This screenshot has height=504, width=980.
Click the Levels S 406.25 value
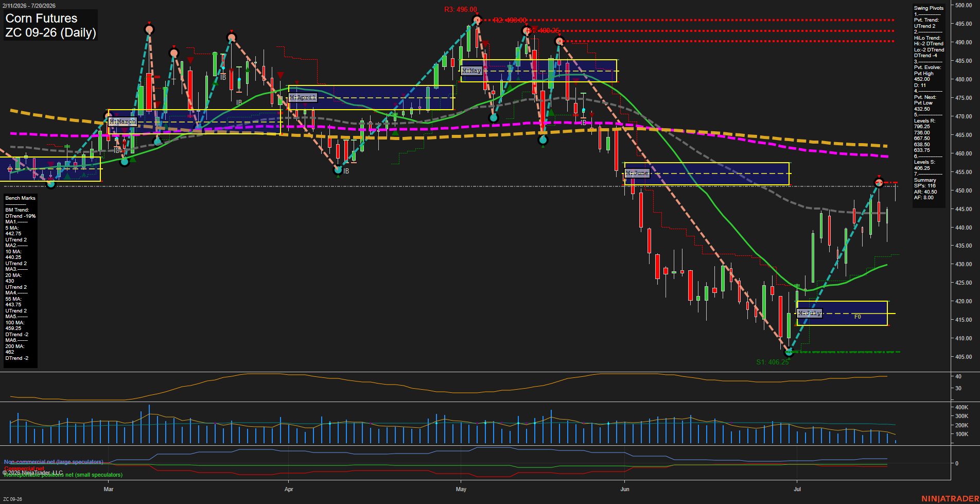tap(922, 168)
